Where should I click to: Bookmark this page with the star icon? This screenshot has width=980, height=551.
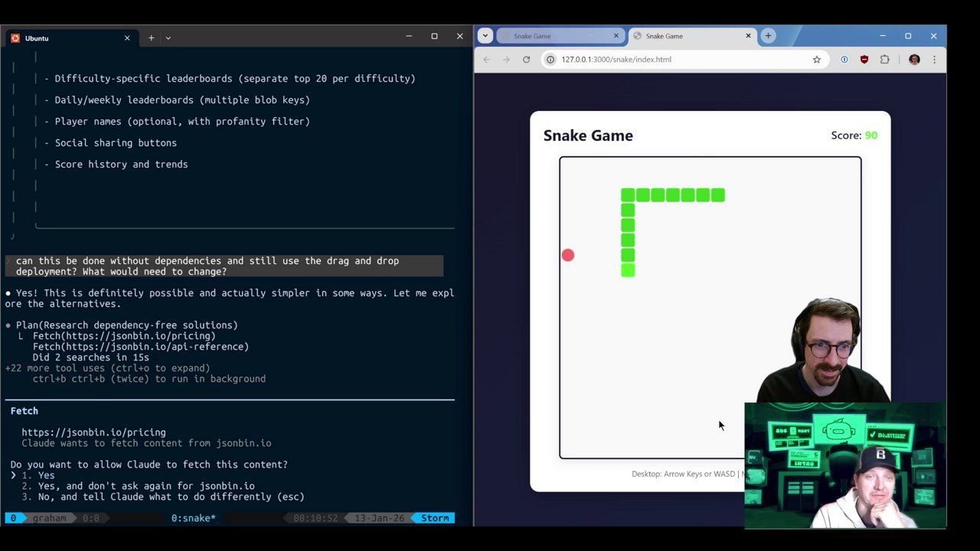pyautogui.click(x=816, y=60)
